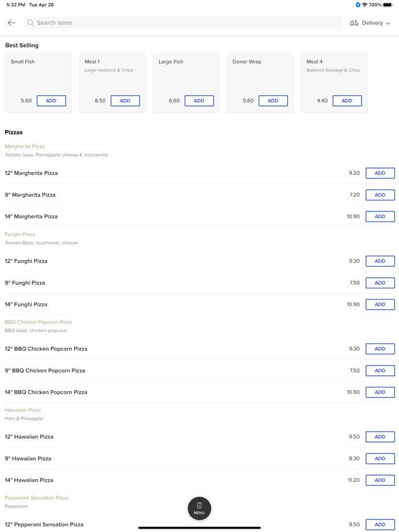399x532 pixels.
Task: Tap the location services icon
Action: tap(358, 5)
